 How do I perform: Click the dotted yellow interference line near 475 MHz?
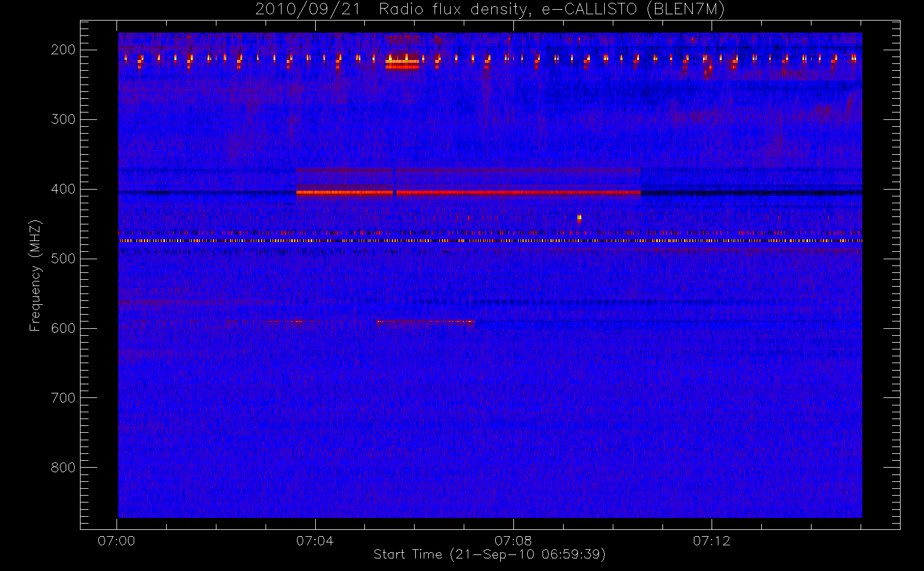(490, 241)
